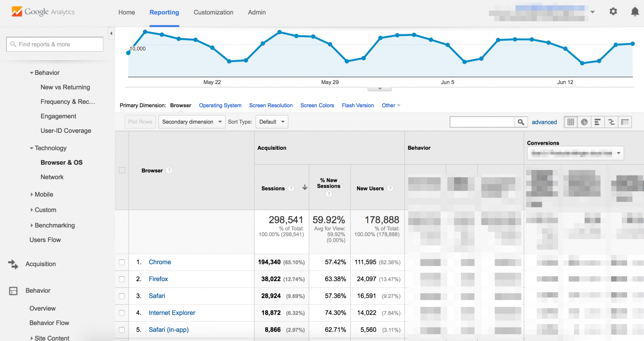This screenshot has height=341, width=644.
Task: Click the Behavior section icon in sidebar
Action: (x=13, y=291)
